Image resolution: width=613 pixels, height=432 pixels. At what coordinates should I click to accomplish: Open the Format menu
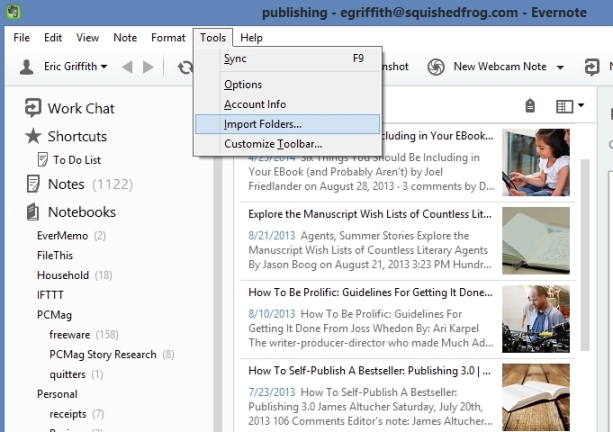(168, 38)
